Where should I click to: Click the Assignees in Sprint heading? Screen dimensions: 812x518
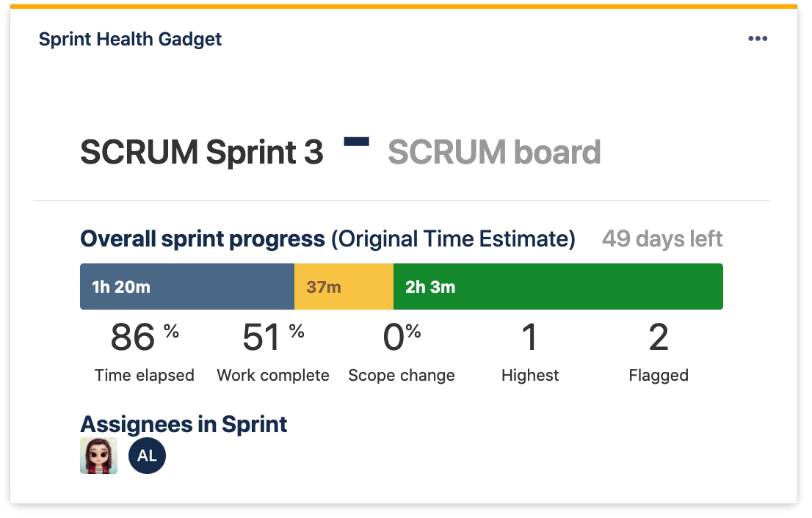coord(183,424)
